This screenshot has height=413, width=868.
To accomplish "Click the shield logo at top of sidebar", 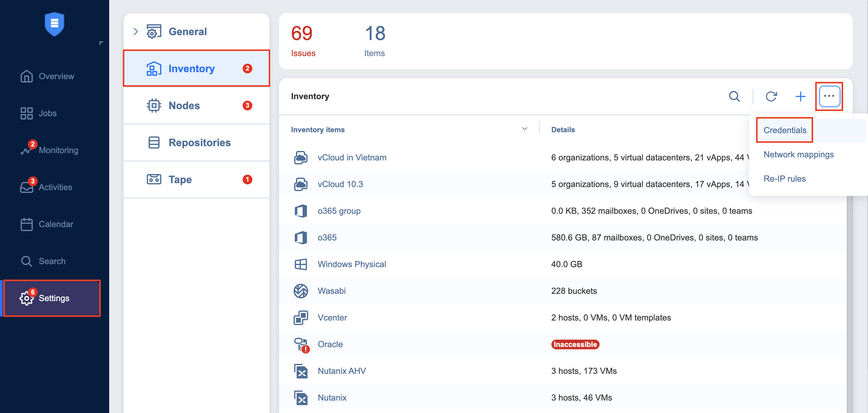I will pyautogui.click(x=54, y=24).
